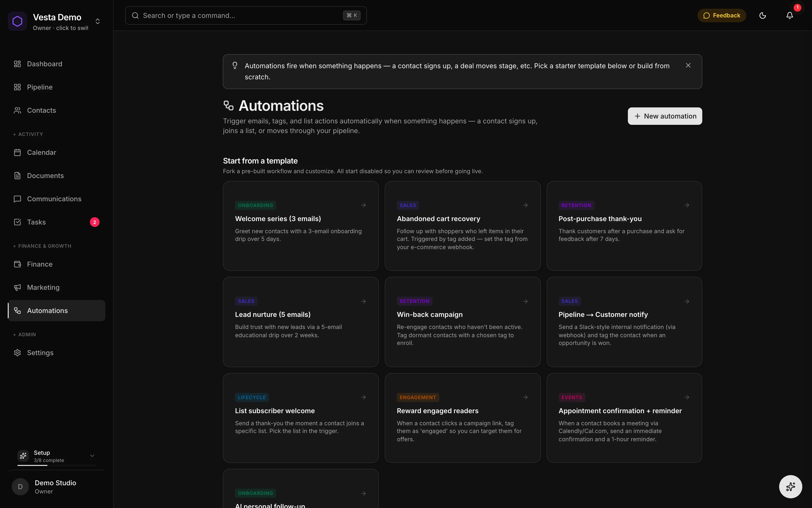Open the Abandoned cart recovery arrow
This screenshot has height=508, width=812.
coord(525,205)
